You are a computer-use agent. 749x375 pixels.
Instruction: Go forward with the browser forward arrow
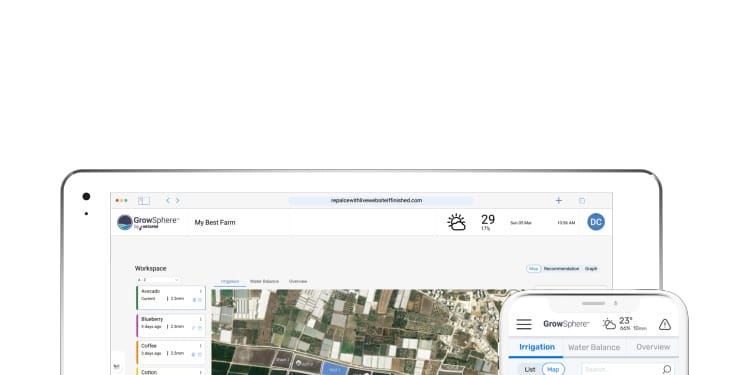pos(178,201)
